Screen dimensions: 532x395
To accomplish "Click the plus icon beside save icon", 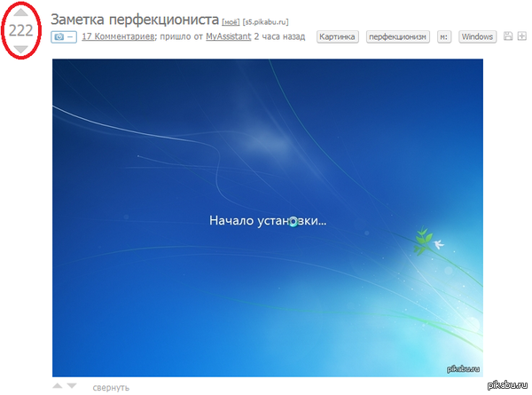I will click(522, 36).
